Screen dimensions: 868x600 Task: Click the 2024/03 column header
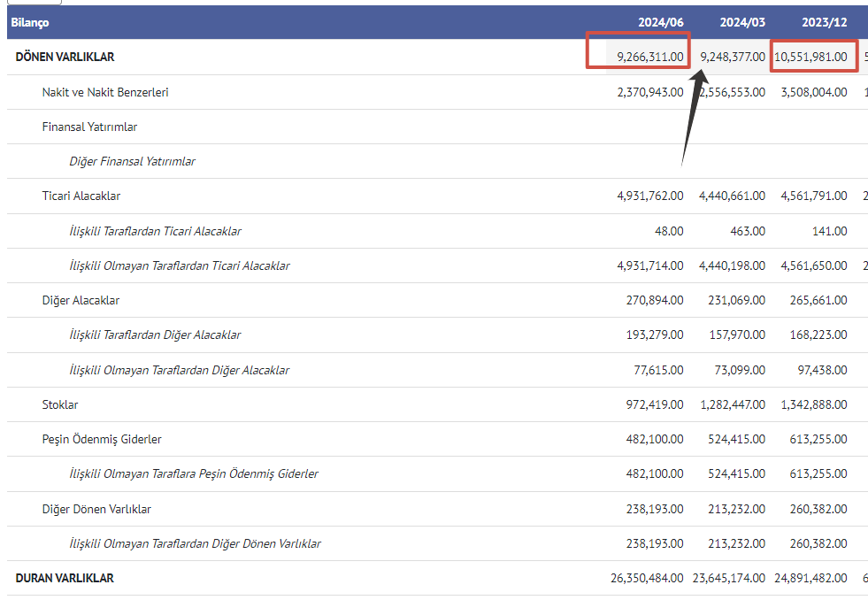tap(742, 22)
